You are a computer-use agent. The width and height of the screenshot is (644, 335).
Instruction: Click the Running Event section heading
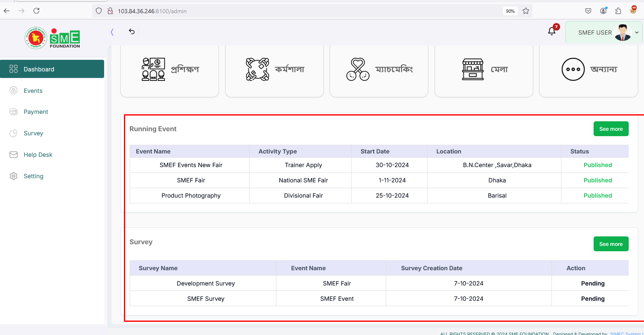(153, 129)
